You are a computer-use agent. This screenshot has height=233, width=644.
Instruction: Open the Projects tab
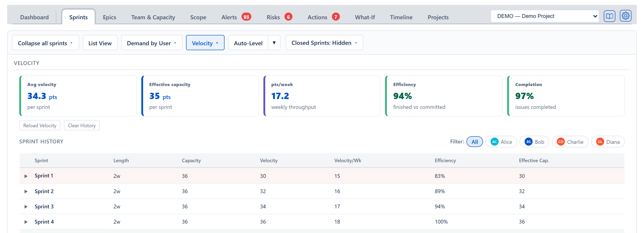(438, 17)
